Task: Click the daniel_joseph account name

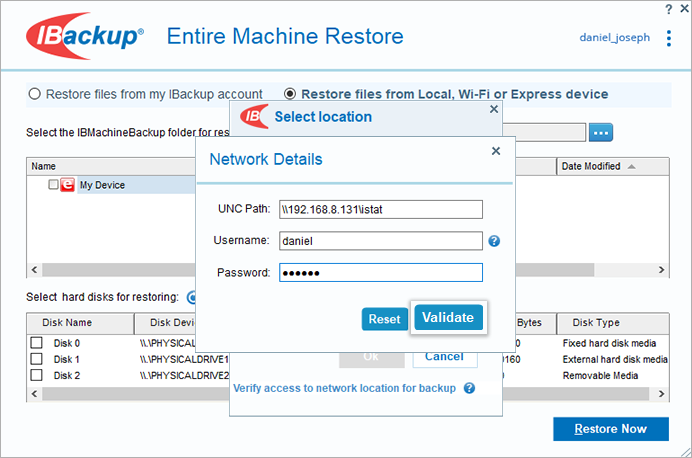Action: coord(615,38)
